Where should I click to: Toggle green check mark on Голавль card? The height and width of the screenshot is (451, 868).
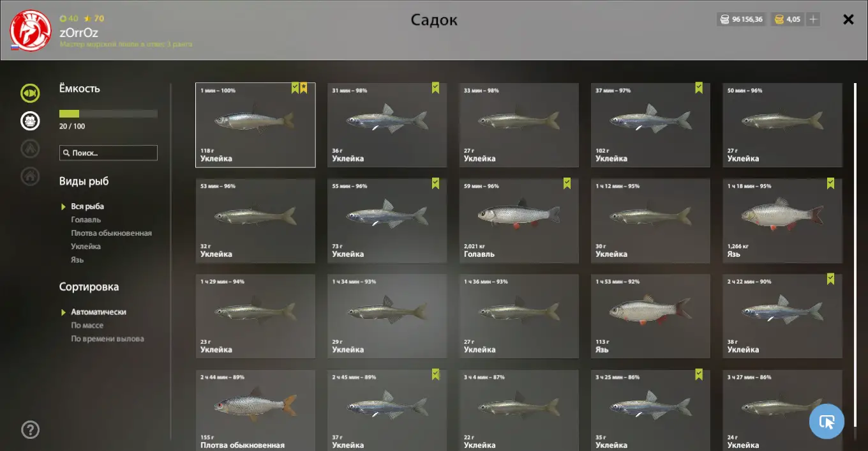(567, 183)
